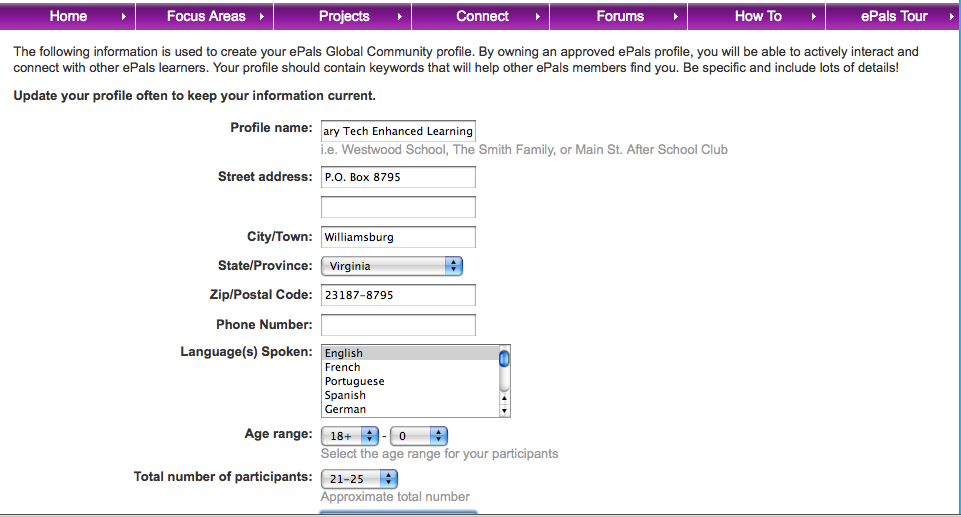The image size is (961, 517).
Task: Click the Street address field with P.O. Box
Action: point(398,177)
